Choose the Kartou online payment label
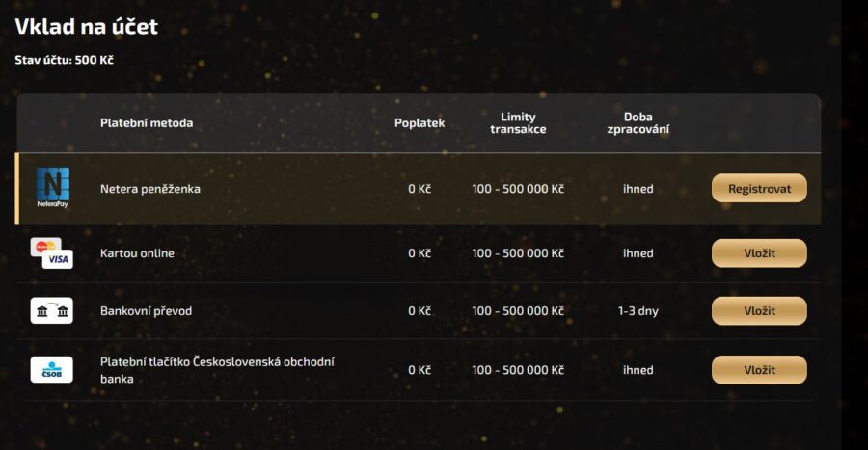 [x=137, y=253]
